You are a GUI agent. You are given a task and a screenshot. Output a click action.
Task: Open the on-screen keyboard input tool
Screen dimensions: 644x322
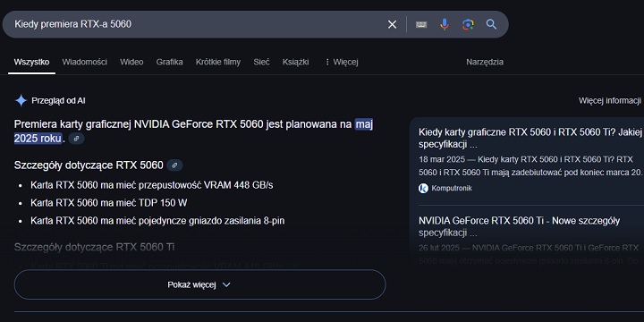pyautogui.click(x=421, y=25)
